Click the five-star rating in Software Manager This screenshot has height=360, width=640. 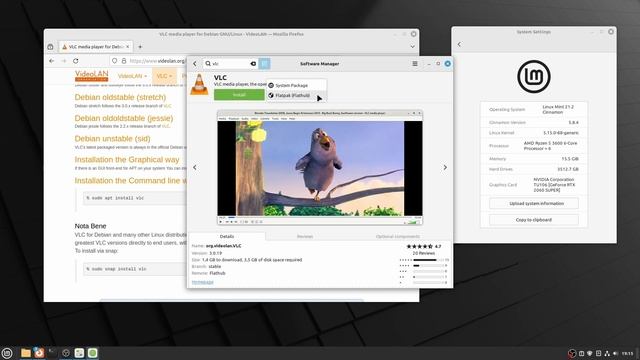click(x=420, y=247)
